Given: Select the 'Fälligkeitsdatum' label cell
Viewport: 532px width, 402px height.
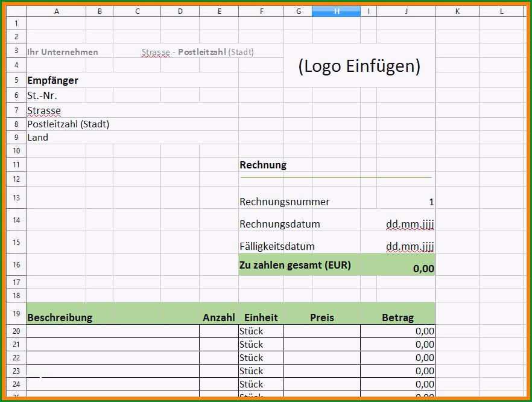Looking at the screenshot, I should click(277, 246).
